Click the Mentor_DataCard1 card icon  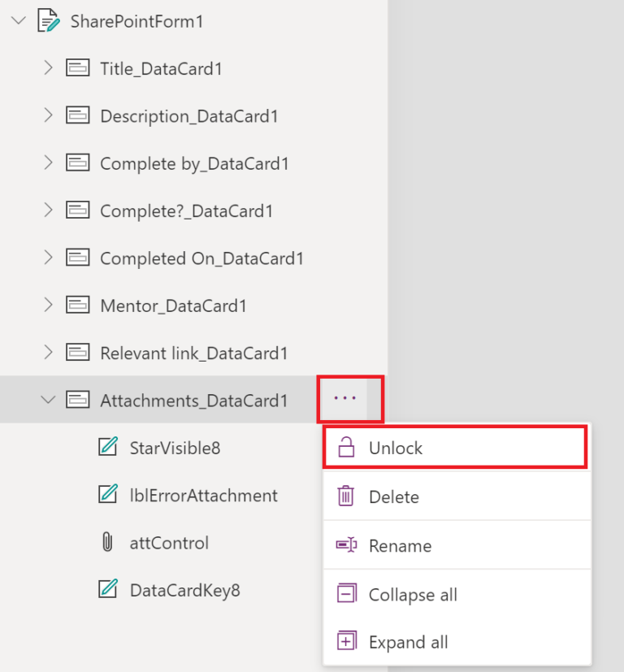click(x=77, y=305)
